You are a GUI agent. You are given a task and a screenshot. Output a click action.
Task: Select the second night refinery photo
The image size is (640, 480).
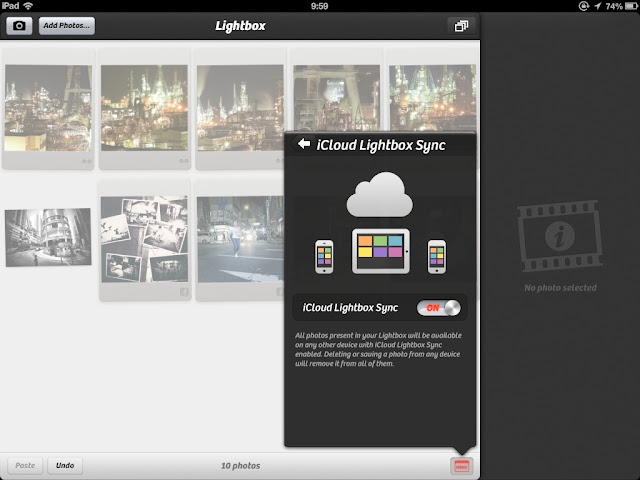144,108
